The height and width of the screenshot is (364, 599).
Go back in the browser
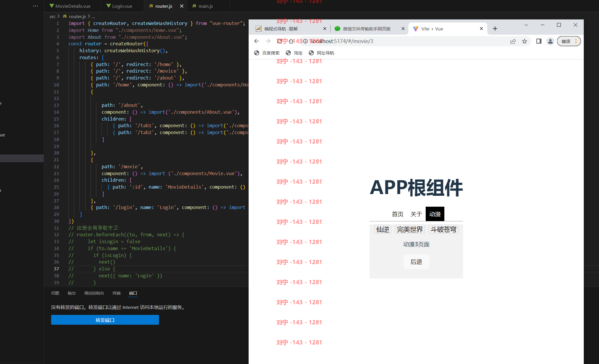tap(257, 41)
